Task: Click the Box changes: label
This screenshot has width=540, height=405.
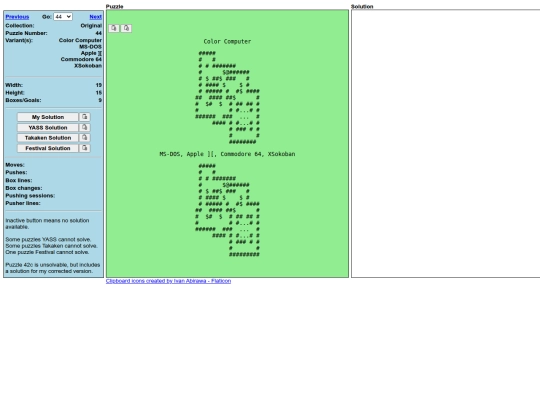Action: [x=24, y=188]
